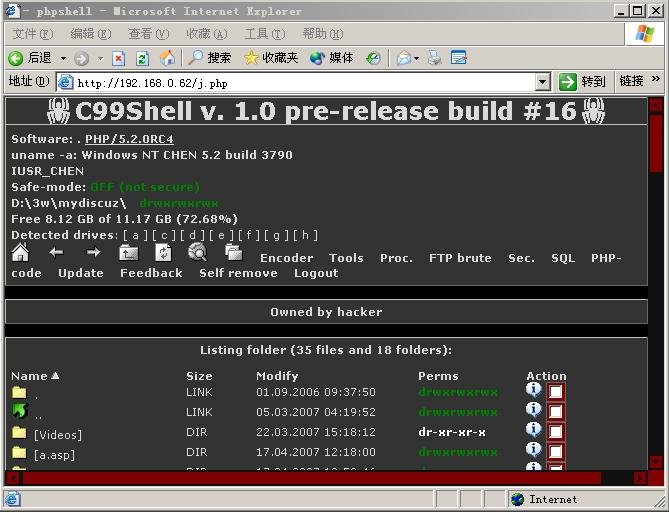Open the 查看(V) menu
Screen dimensions: 669x512
(x=148, y=34)
